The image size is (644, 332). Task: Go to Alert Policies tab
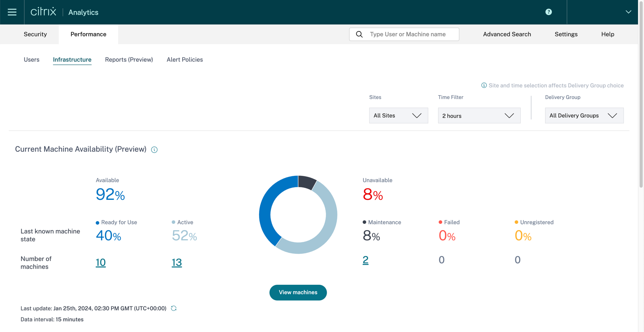point(185,60)
